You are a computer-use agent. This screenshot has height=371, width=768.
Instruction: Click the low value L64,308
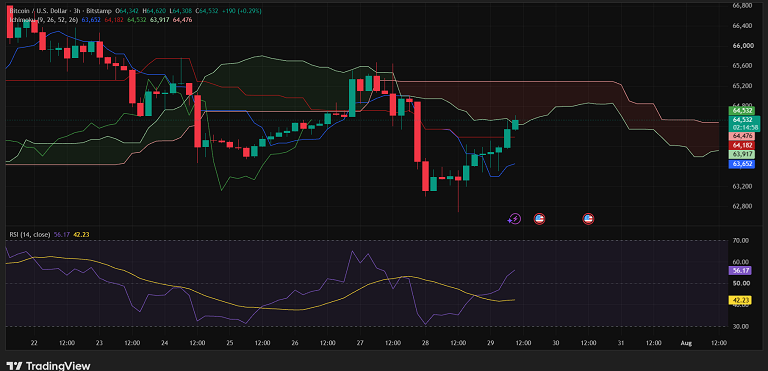(x=180, y=11)
